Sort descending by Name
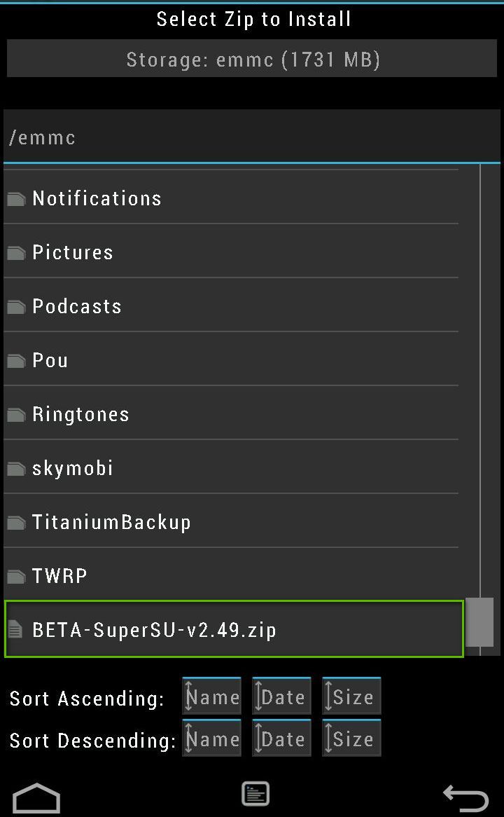Screen dimensions: 504x817 pos(211,739)
